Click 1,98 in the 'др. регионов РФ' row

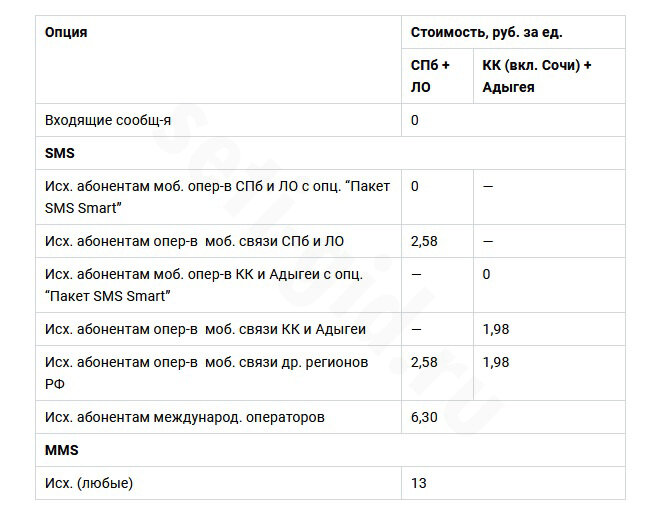click(x=496, y=362)
